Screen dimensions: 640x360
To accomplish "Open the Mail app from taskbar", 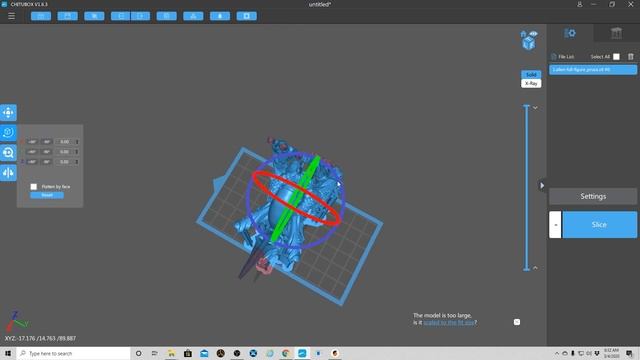I will 204,353.
